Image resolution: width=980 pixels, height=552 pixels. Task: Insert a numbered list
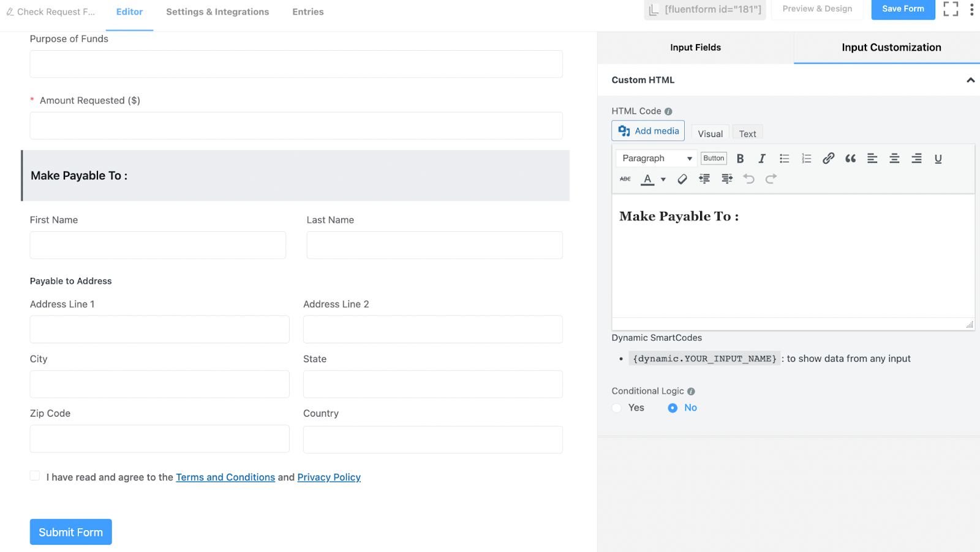tap(806, 159)
